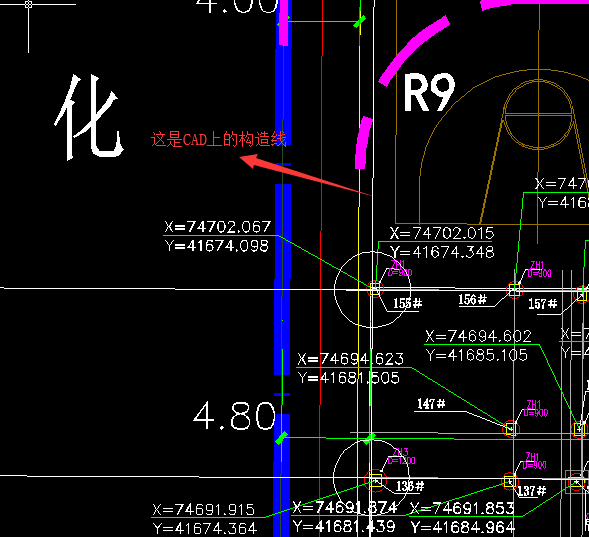
Task: Pick the 157# pile number text
Action: tap(542, 303)
